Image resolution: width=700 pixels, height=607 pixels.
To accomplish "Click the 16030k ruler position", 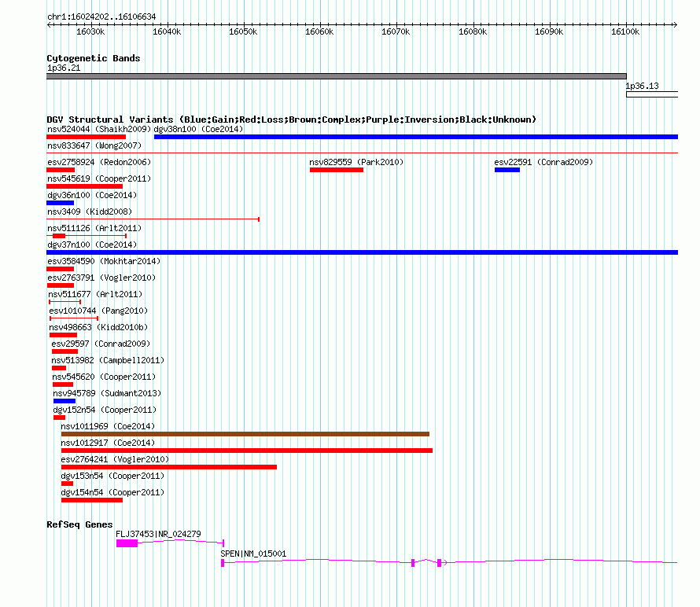I will point(90,31).
